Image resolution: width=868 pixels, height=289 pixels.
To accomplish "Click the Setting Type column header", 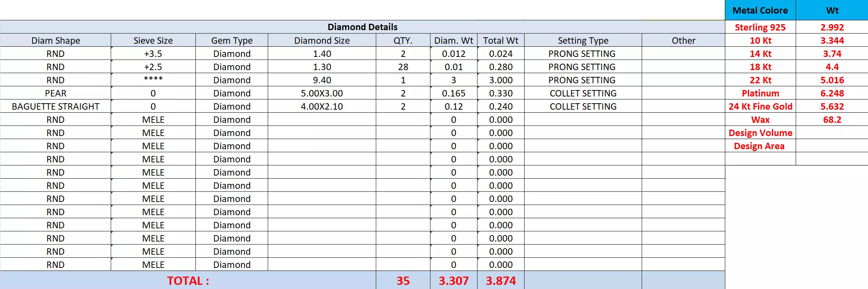I will pyautogui.click(x=583, y=40).
